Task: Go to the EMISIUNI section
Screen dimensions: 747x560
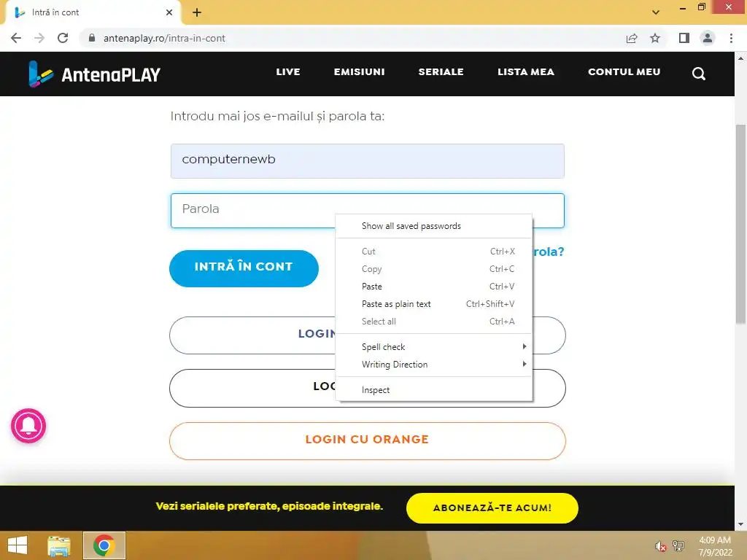Action: [x=359, y=72]
